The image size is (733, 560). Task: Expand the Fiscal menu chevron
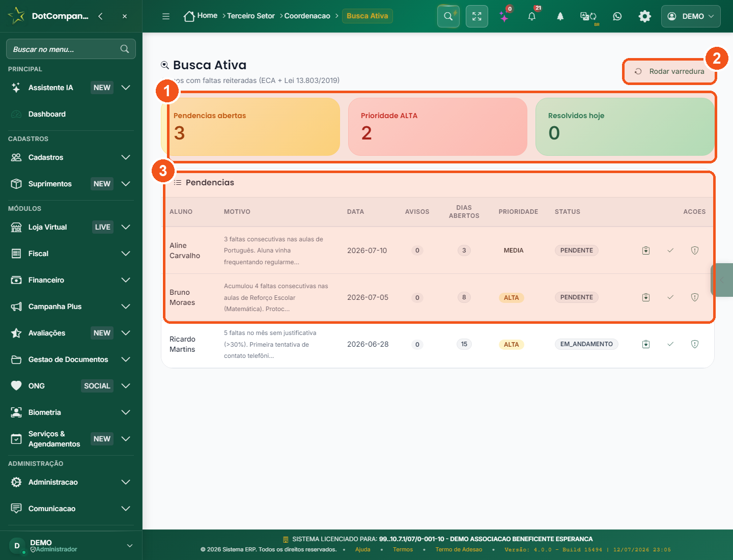126,254
